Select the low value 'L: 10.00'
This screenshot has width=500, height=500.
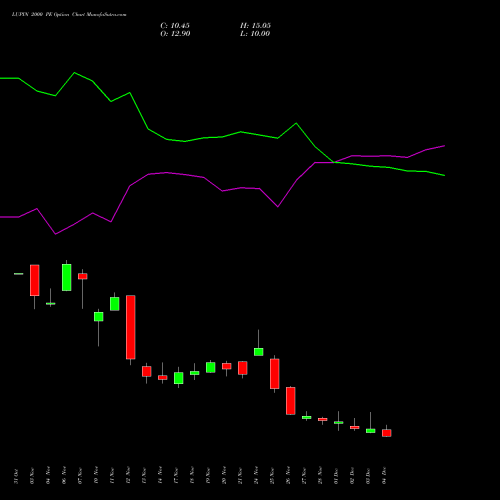click(x=255, y=34)
